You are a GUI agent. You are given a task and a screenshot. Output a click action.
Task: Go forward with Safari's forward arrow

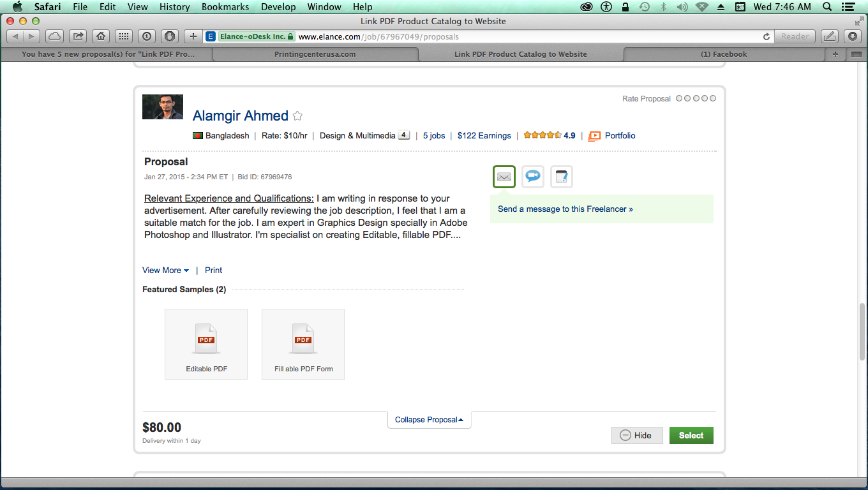tap(31, 36)
